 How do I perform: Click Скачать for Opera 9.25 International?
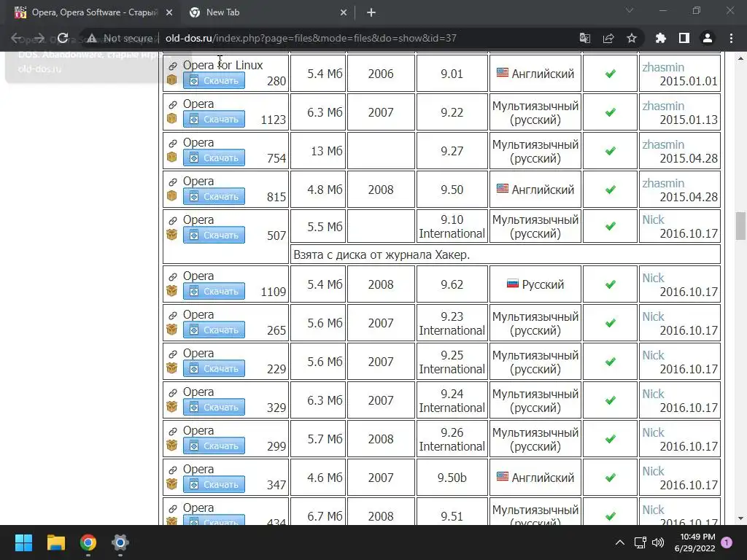coord(214,368)
